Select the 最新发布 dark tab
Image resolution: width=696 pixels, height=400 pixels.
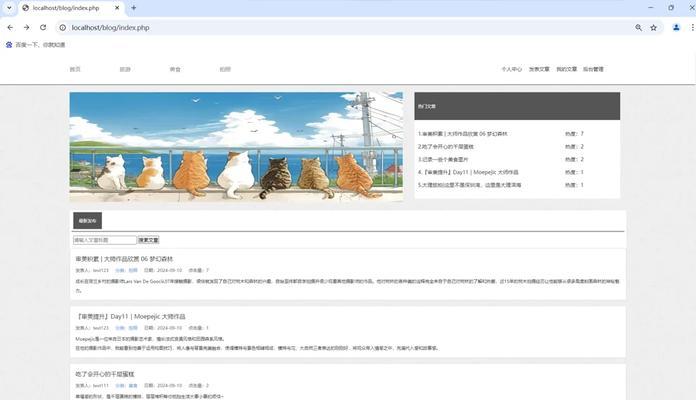pos(87,221)
